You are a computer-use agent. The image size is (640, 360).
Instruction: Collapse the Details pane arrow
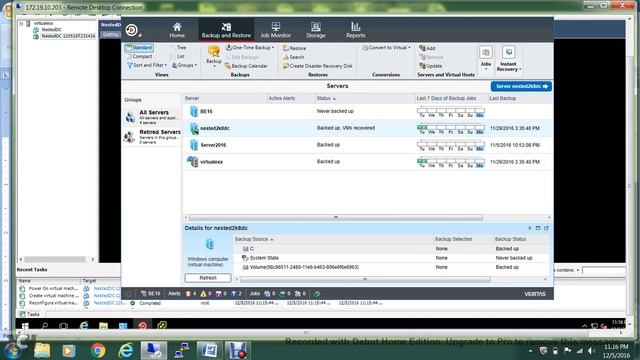(x=530, y=228)
